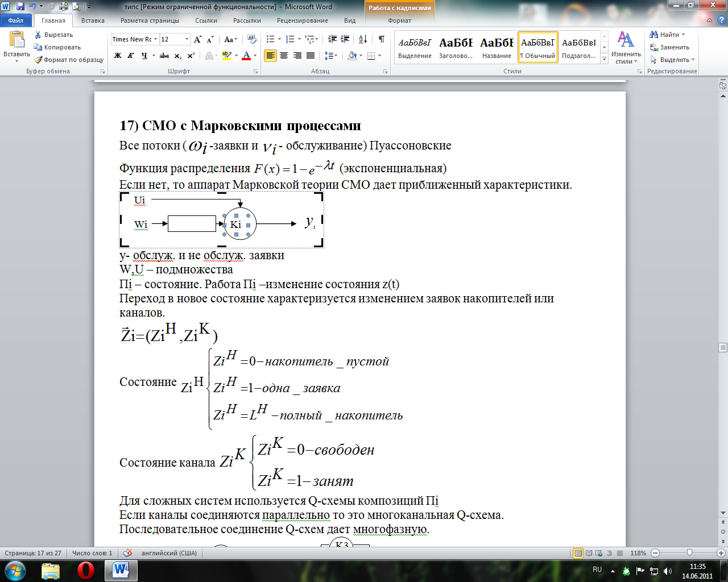Click word count Число слов: 1
The width and height of the screenshot is (728, 582).
tap(92, 553)
